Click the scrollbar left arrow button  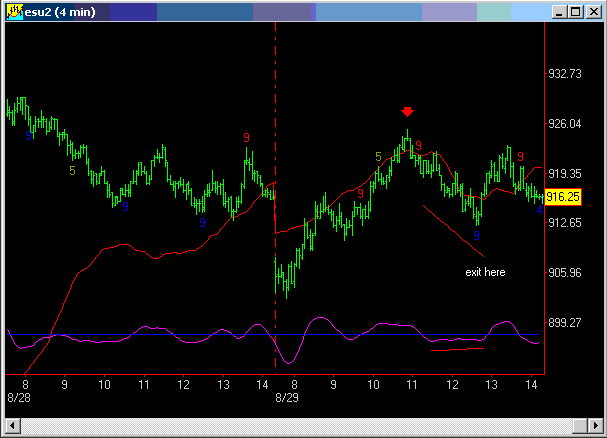point(9,427)
